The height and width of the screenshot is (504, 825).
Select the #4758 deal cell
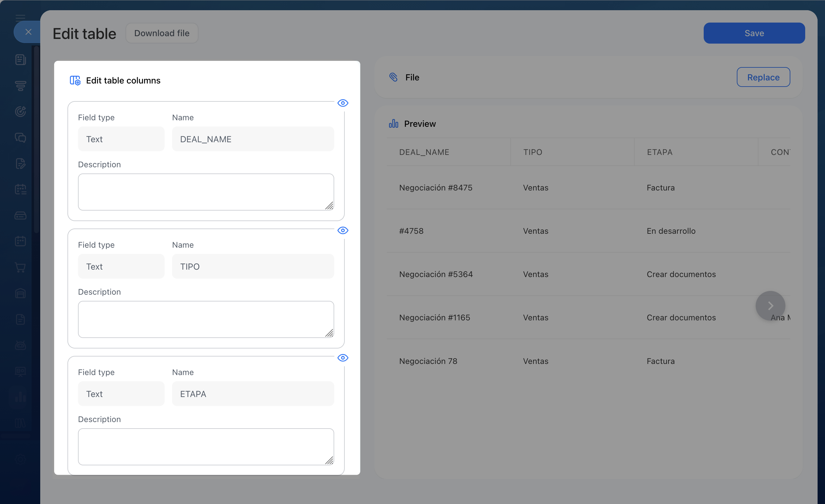(x=411, y=231)
